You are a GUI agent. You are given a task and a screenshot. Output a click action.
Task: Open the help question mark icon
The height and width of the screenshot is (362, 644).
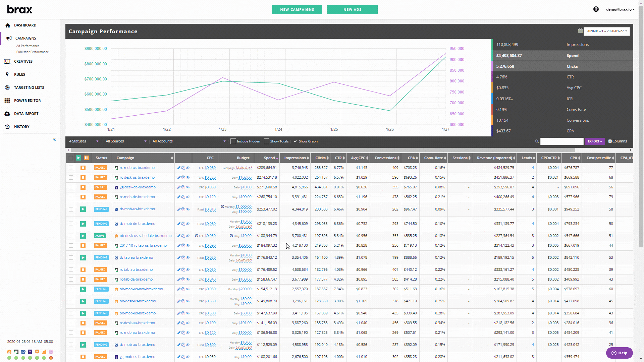tap(596, 9)
